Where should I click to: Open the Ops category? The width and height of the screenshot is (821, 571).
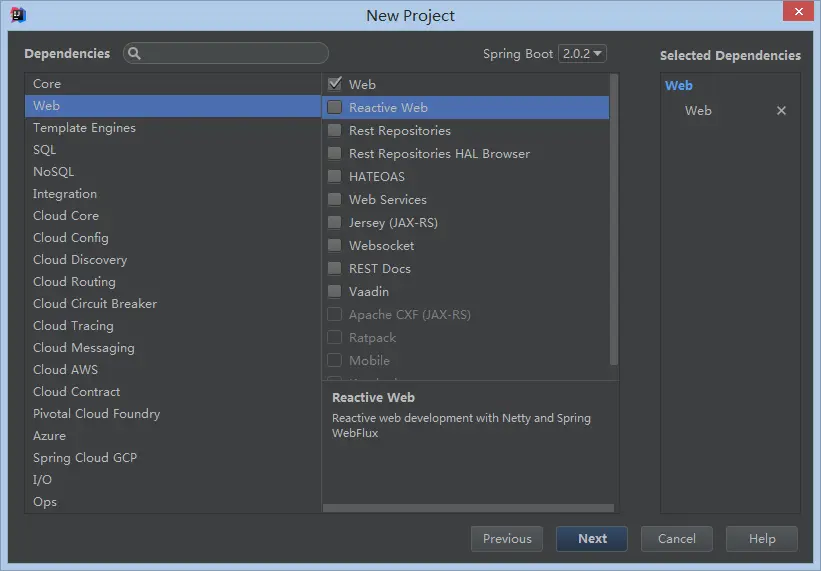(x=173, y=501)
